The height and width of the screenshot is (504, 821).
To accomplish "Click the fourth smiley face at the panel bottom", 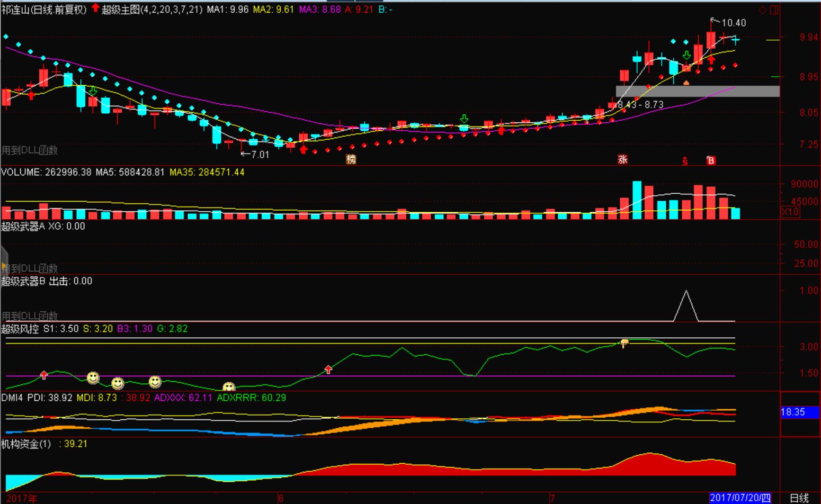I will (229, 387).
